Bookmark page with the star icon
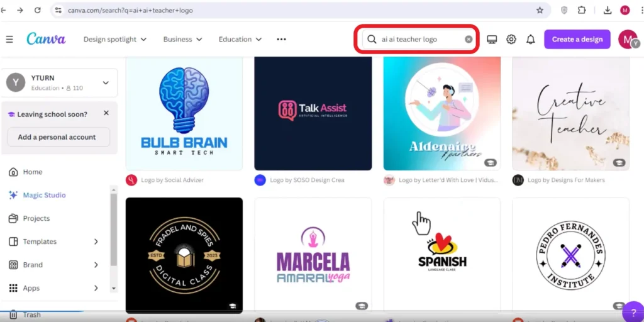Viewport: 644px width, 322px height. pos(540,10)
